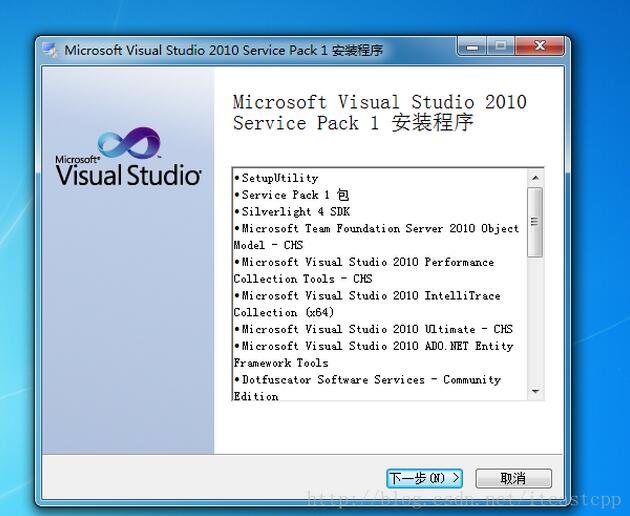The width and height of the screenshot is (630, 516).
Task: Click the component list scroll-down arrow
Action: coord(535,391)
